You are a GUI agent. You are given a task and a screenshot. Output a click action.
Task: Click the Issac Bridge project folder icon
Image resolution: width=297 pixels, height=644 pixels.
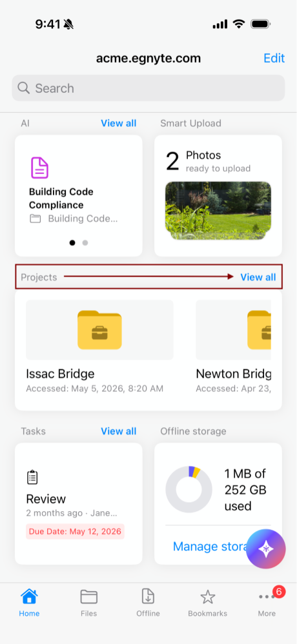point(99,330)
